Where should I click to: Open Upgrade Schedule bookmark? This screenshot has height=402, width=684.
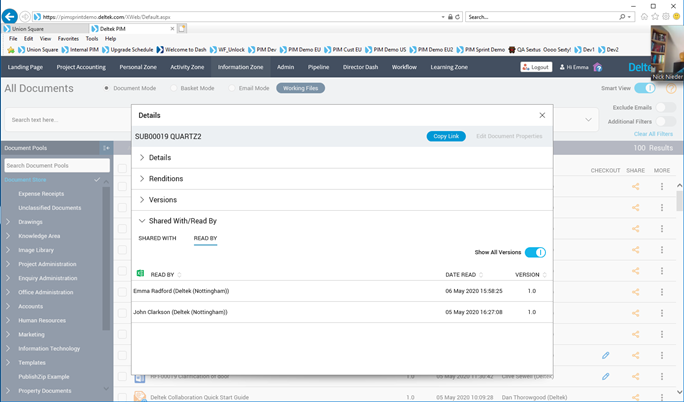click(x=127, y=50)
